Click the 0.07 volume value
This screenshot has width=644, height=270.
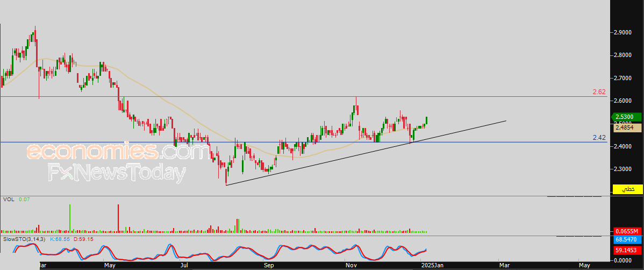(x=25, y=200)
